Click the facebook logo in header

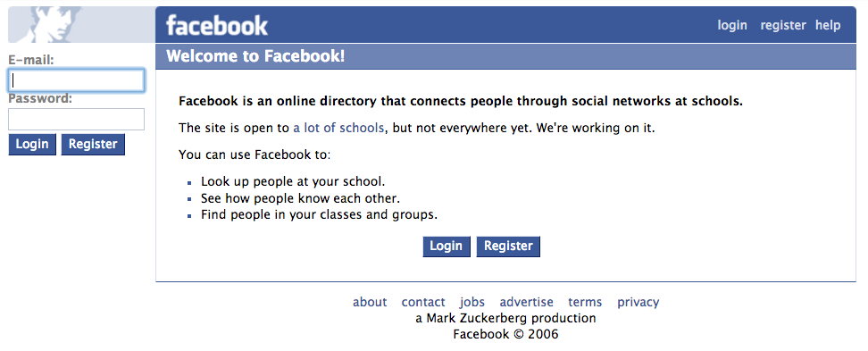pos(216,26)
